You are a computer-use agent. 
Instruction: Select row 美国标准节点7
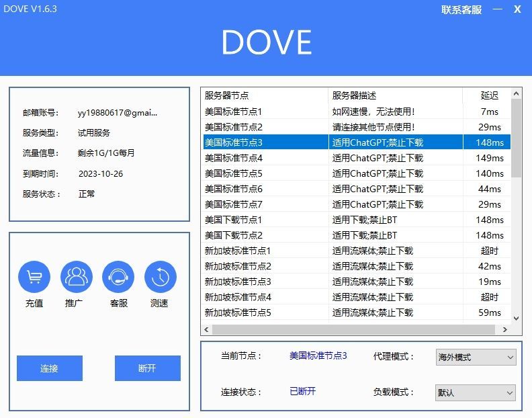tap(357, 204)
